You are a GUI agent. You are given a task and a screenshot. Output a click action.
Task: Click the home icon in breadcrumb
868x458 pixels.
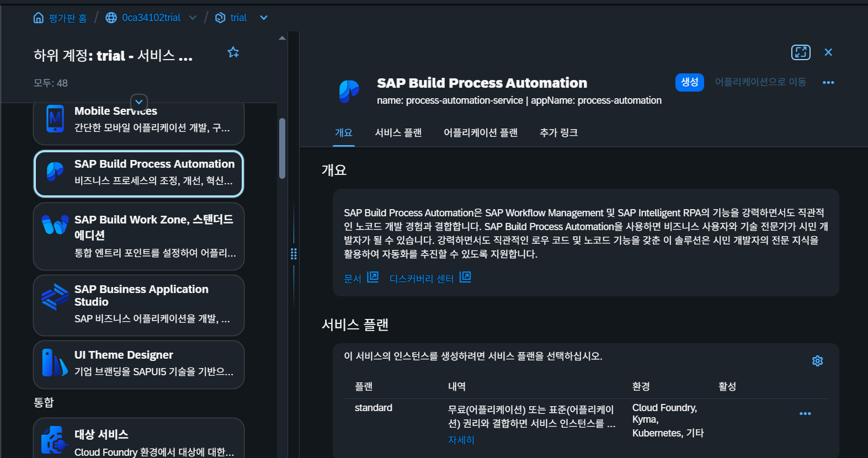click(x=38, y=18)
